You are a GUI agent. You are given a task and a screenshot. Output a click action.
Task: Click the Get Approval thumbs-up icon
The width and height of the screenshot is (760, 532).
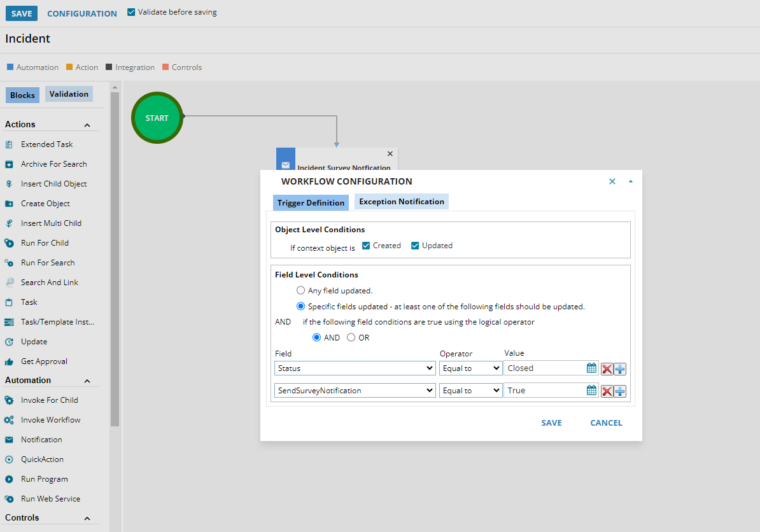pyautogui.click(x=9, y=361)
